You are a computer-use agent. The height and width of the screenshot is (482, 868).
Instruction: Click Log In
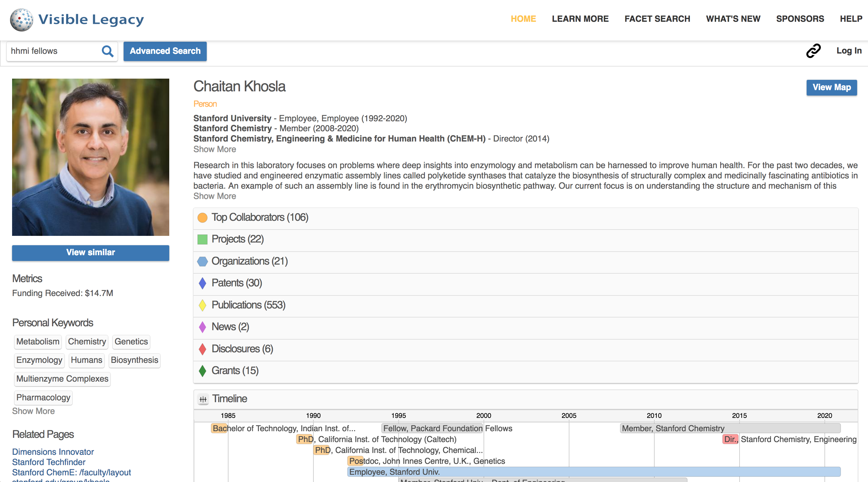tap(849, 51)
